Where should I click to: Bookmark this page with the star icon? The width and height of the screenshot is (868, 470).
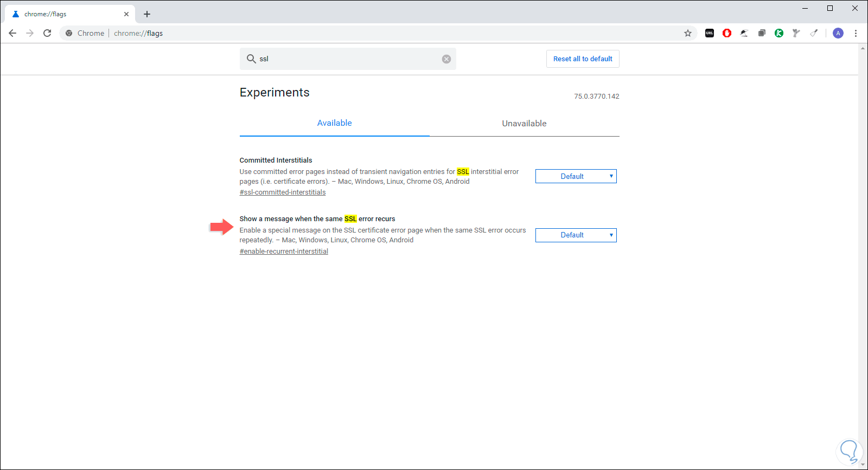688,33
